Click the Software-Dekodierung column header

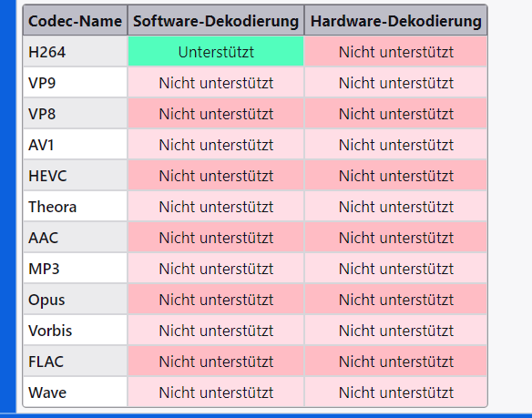pos(216,21)
